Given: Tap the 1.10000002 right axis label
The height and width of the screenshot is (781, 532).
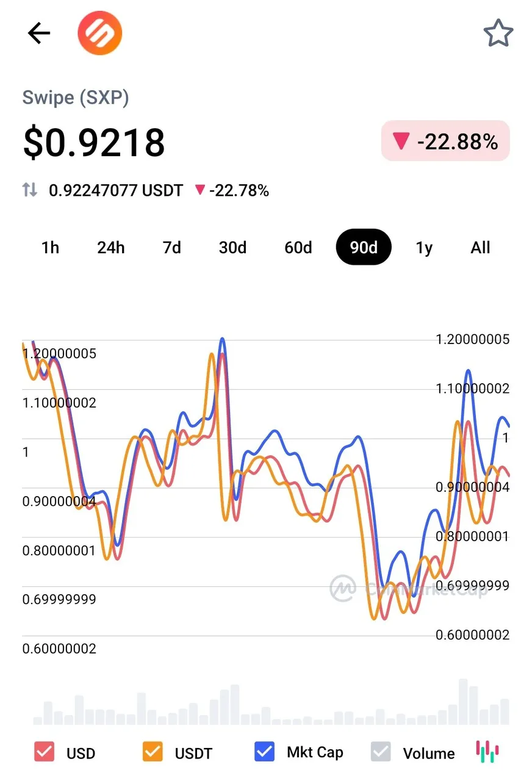Looking at the screenshot, I should 473,389.
